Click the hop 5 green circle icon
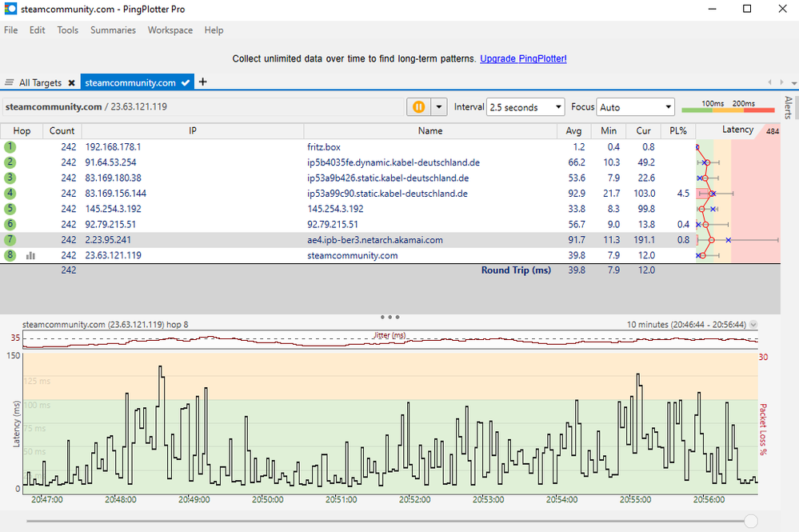 pyautogui.click(x=10, y=209)
